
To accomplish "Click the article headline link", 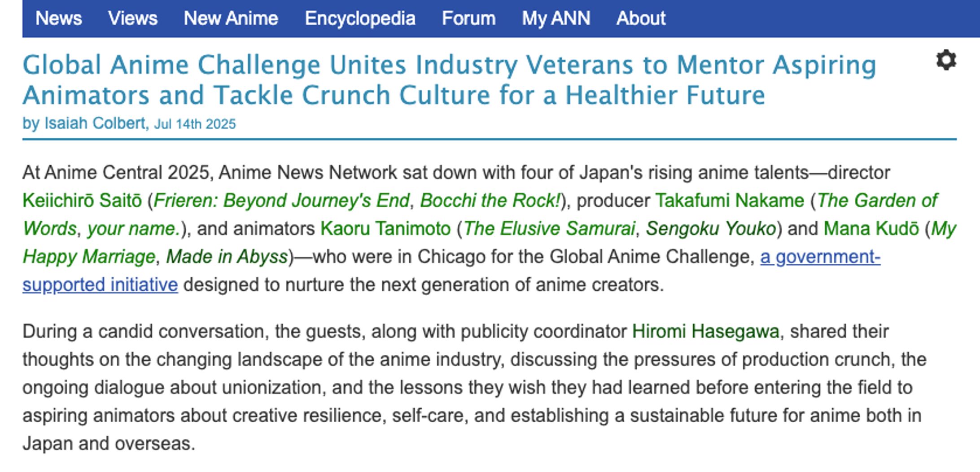I will point(404,79).
